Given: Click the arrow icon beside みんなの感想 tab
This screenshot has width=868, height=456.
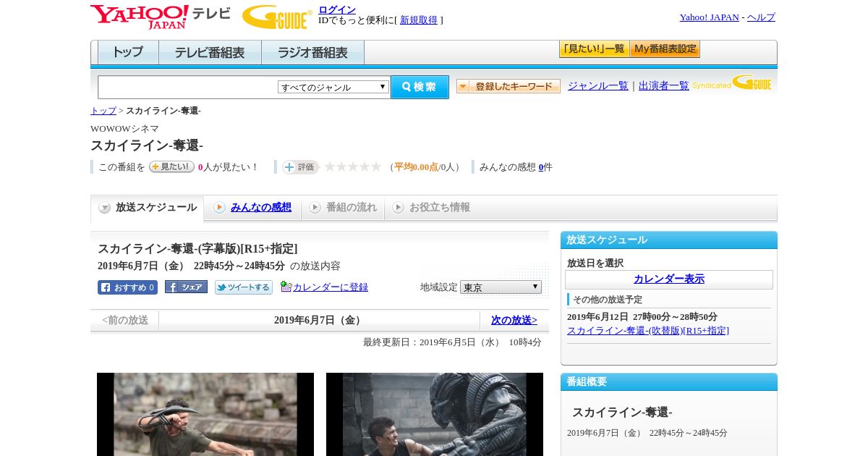Looking at the screenshot, I should point(219,208).
